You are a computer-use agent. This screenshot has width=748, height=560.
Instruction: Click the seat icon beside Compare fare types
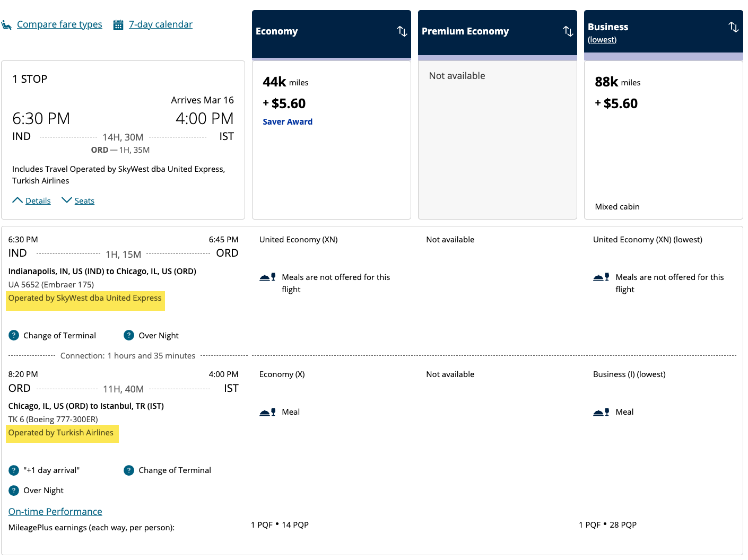6,25
